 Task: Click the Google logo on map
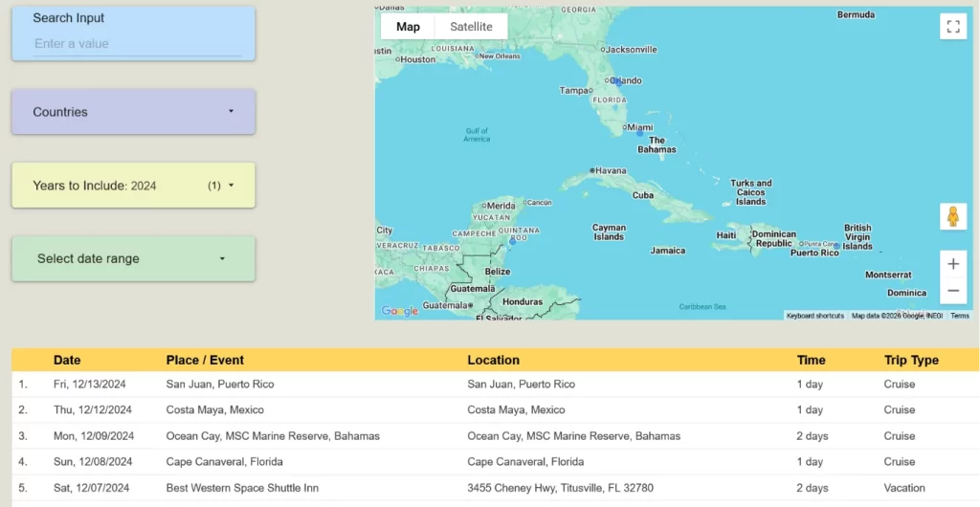(x=399, y=311)
